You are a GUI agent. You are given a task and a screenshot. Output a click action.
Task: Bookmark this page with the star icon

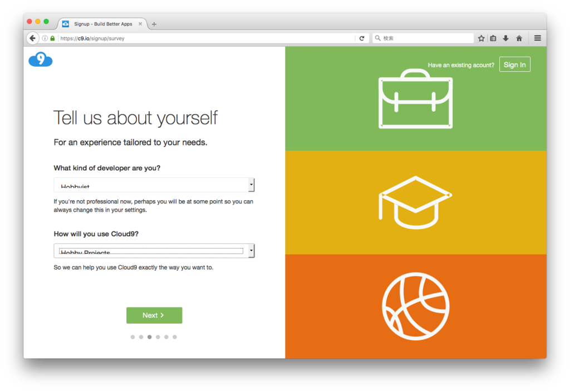[481, 38]
